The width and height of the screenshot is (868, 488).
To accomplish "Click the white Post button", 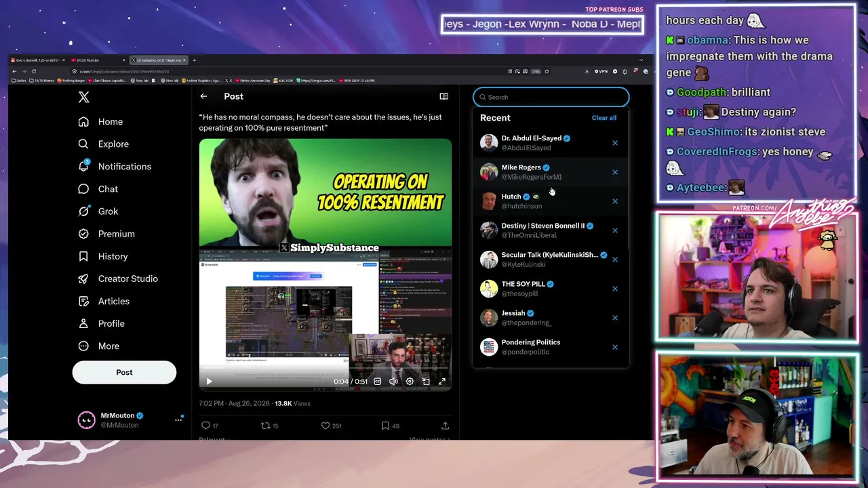I will 124,372.
